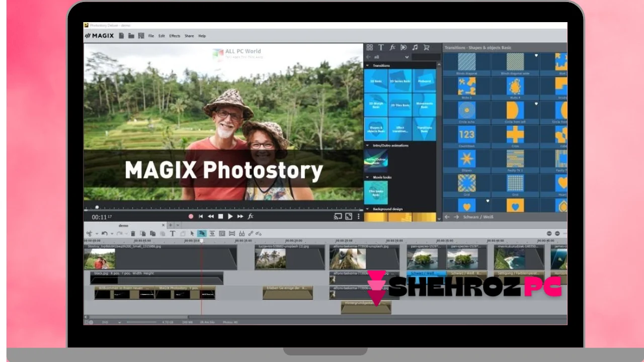Select the mouse pointer single-object mode

click(x=192, y=233)
